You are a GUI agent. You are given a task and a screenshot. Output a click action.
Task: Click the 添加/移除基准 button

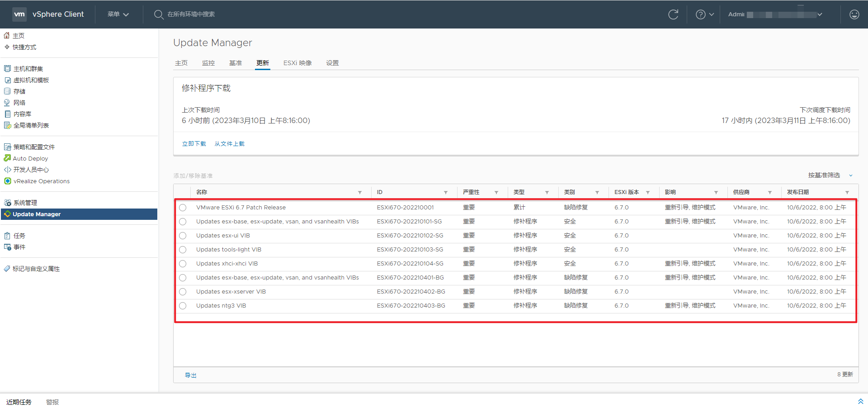193,176
